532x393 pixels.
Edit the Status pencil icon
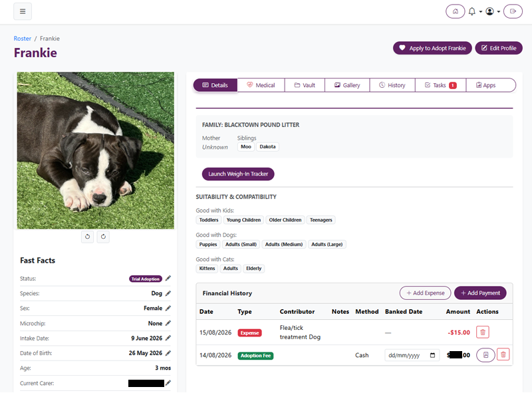tap(168, 279)
